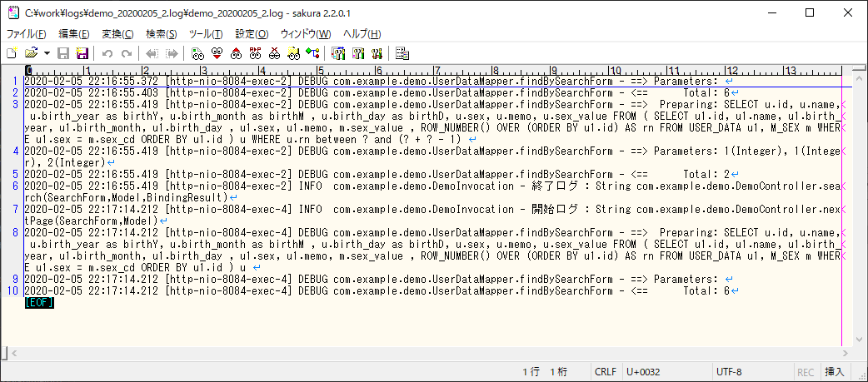
Task: Expand the recent files dropdown arrow beside Open
Action: tap(47, 53)
